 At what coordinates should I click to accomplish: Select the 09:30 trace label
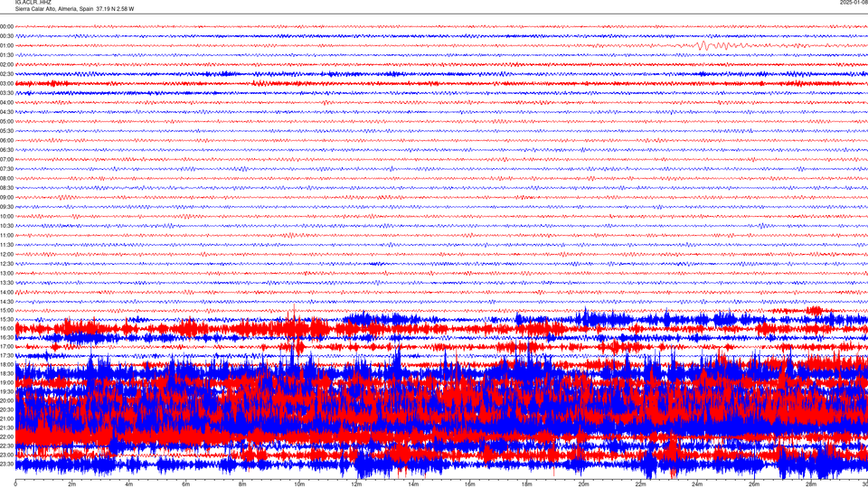click(x=6, y=207)
